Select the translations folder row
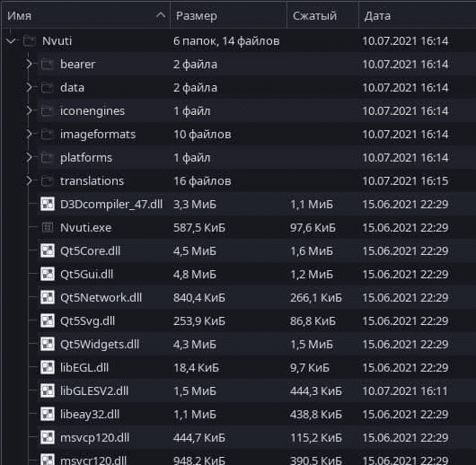Screen dimensions: 476x465 [x=257, y=181]
